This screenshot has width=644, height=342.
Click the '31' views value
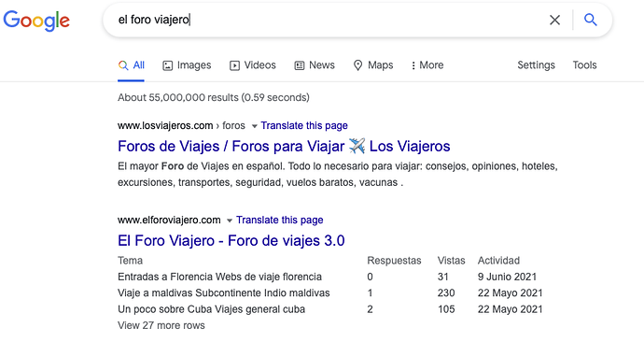pos(442,277)
